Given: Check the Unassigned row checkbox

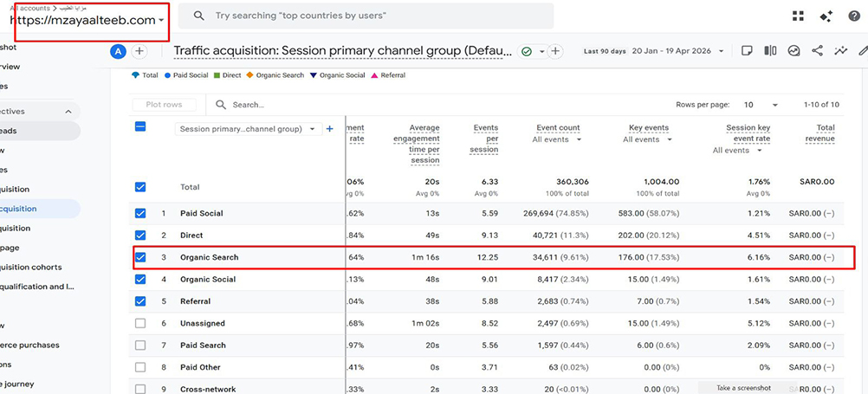Looking at the screenshot, I should 140,323.
